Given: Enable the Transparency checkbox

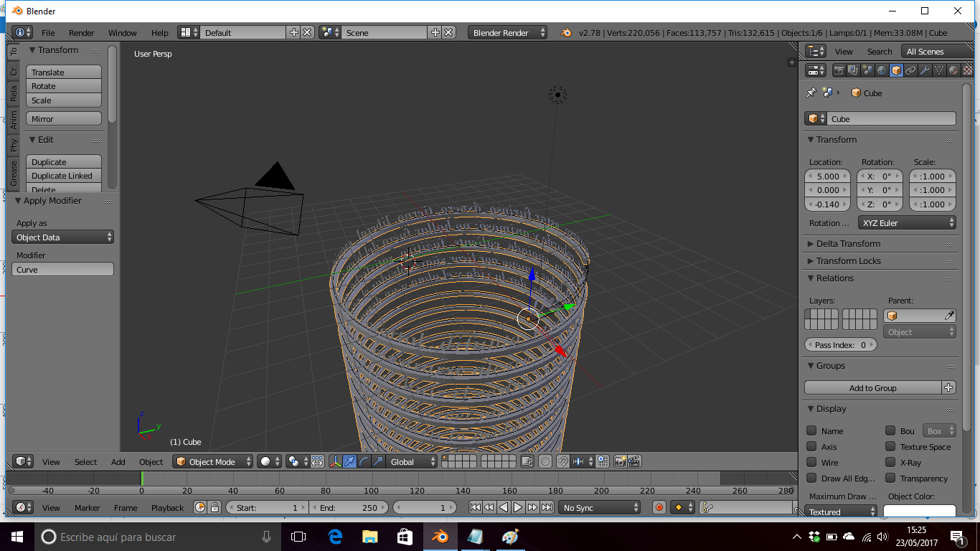Looking at the screenshot, I should (x=890, y=478).
